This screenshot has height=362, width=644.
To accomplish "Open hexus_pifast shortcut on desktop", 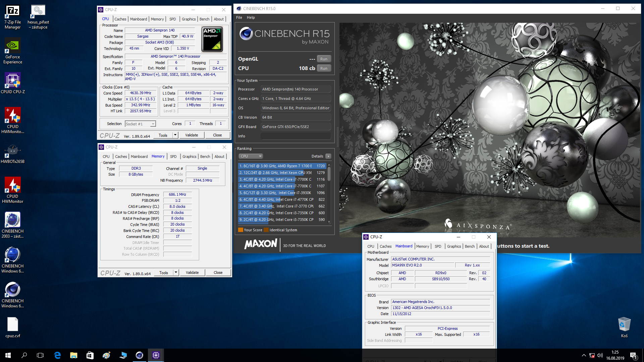I will [x=38, y=17].
